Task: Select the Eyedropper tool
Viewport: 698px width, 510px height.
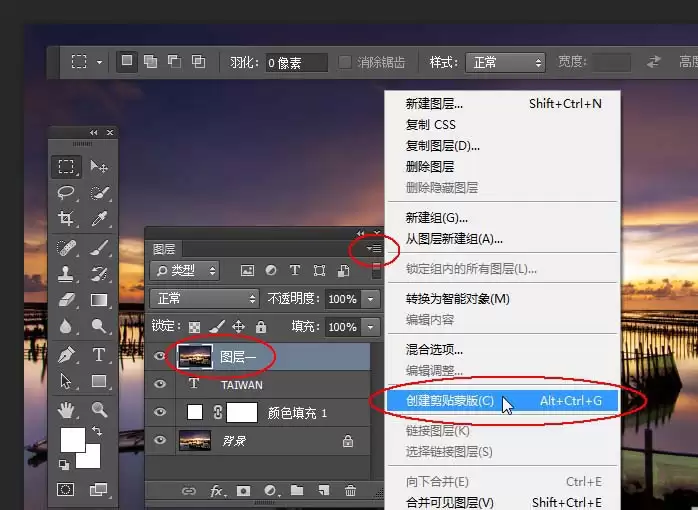Action: pyautogui.click(x=99, y=219)
